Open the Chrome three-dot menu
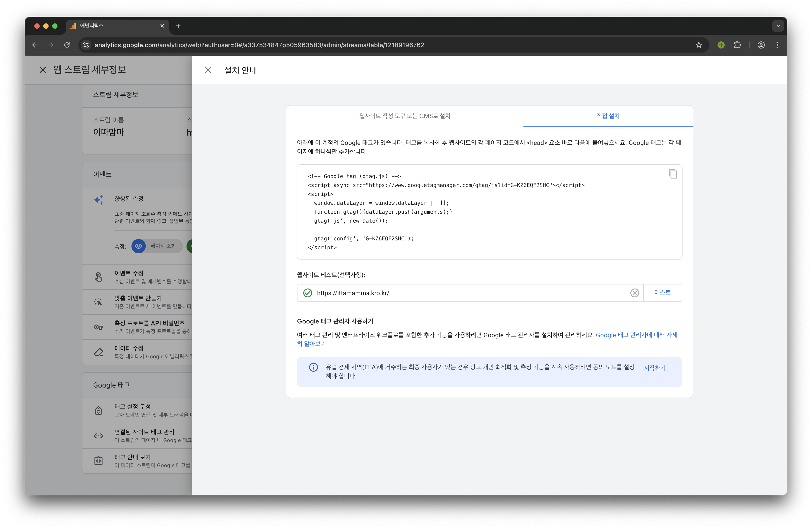Viewport: 812px width, 528px height. click(777, 45)
